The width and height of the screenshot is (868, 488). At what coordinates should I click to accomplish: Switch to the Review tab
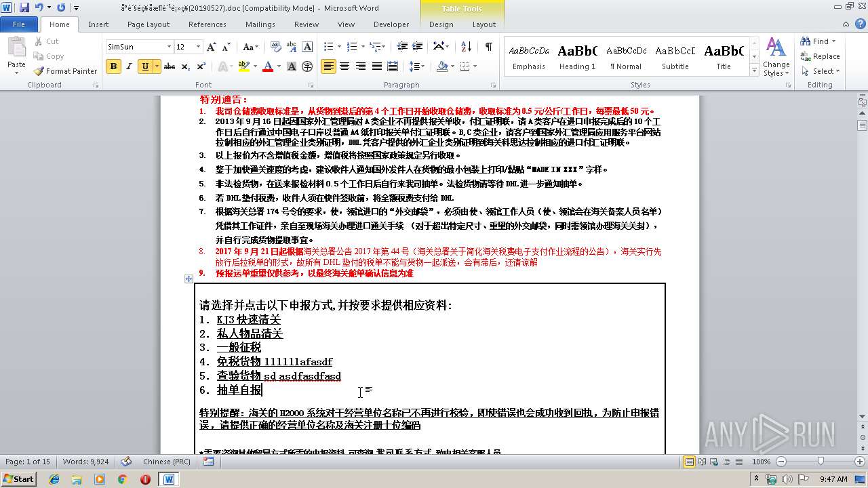click(307, 24)
